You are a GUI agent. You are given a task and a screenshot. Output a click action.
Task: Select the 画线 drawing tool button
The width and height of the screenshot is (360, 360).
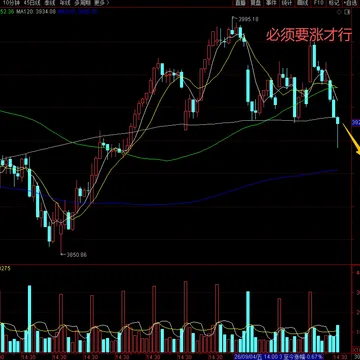(x=302, y=3)
